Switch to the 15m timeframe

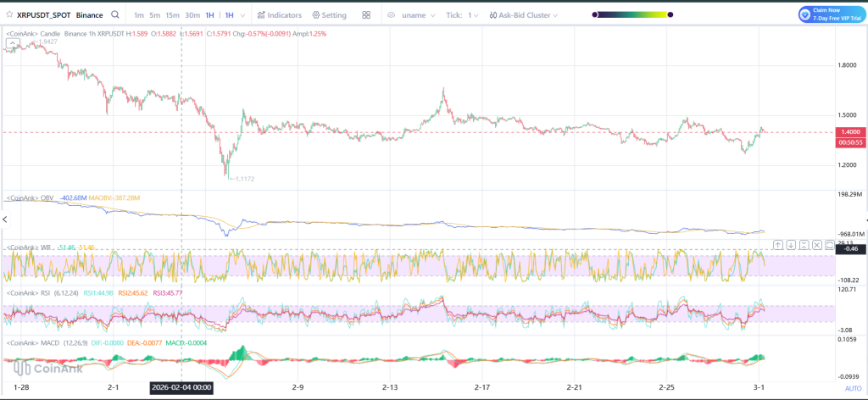[x=172, y=15]
